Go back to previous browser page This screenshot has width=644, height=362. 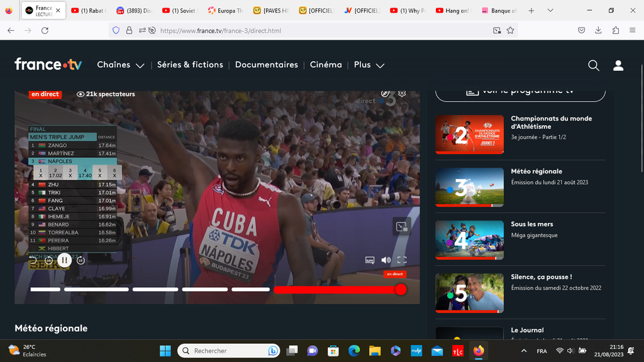(11, 30)
